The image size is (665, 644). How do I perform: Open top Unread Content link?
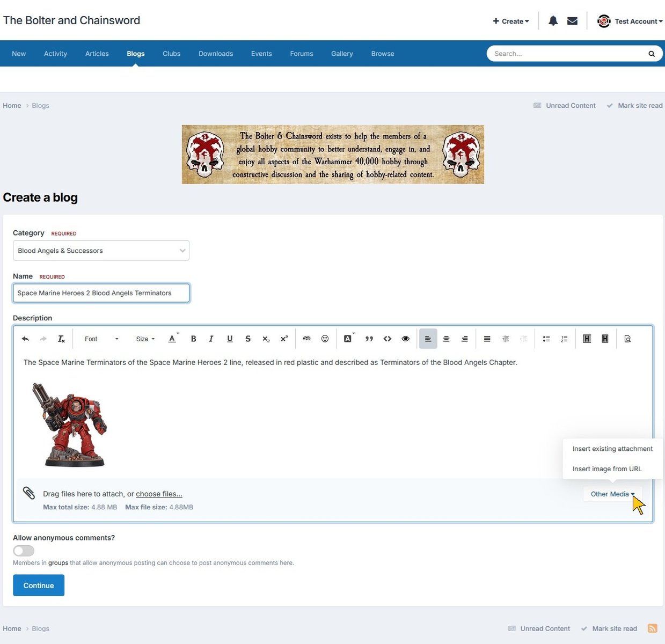(565, 106)
